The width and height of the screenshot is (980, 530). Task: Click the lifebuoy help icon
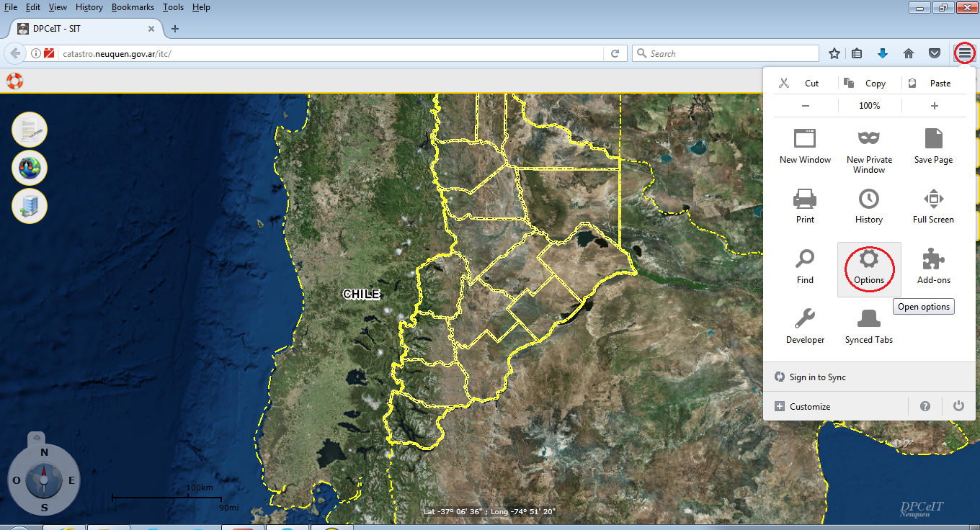point(14,81)
